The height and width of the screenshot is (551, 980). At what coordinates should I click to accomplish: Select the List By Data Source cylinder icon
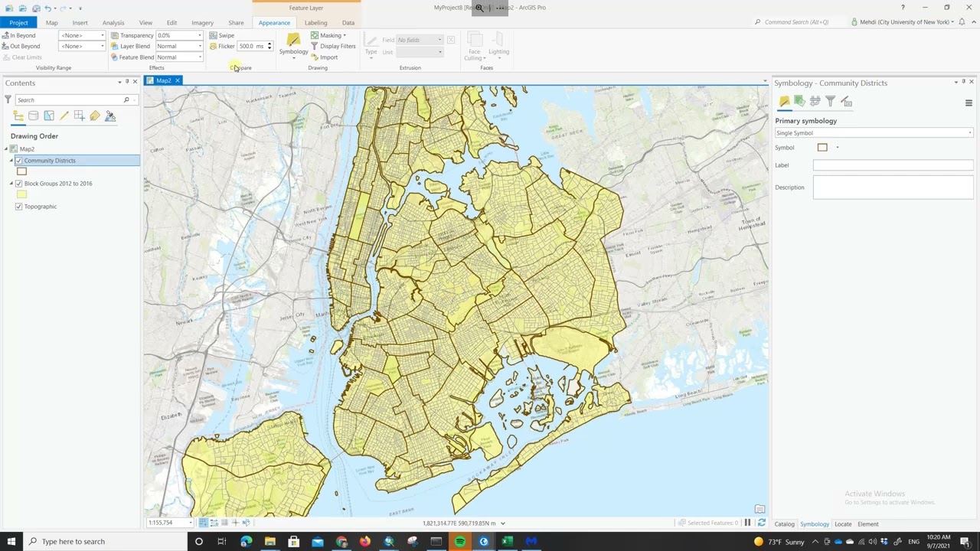pyautogui.click(x=34, y=116)
